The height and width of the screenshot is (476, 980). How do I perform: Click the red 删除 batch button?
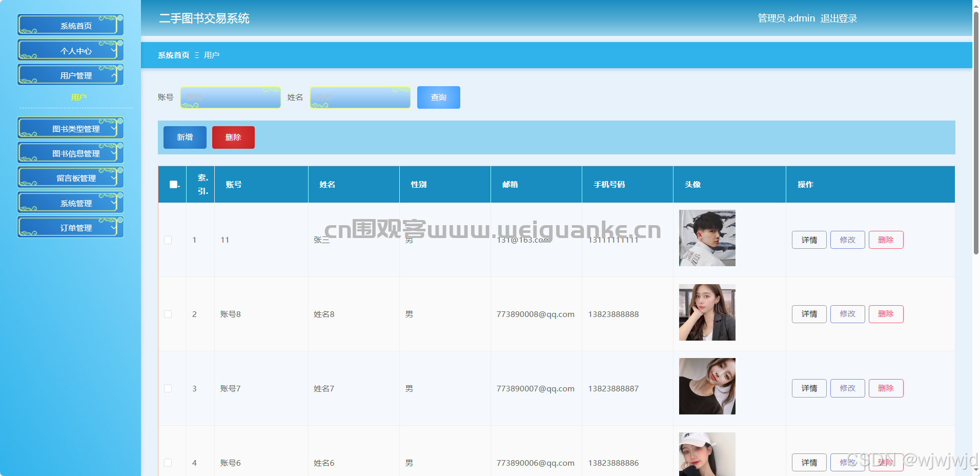point(233,137)
